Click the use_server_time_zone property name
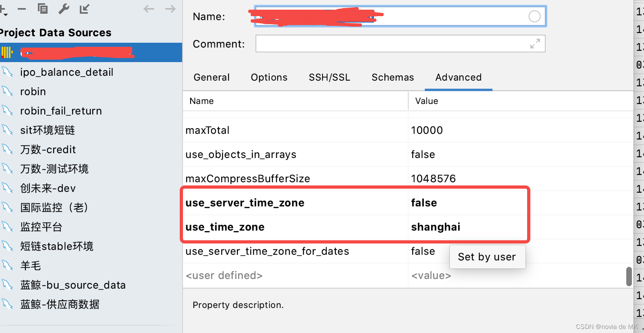The width and height of the screenshot is (644, 333). click(x=245, y=203)
